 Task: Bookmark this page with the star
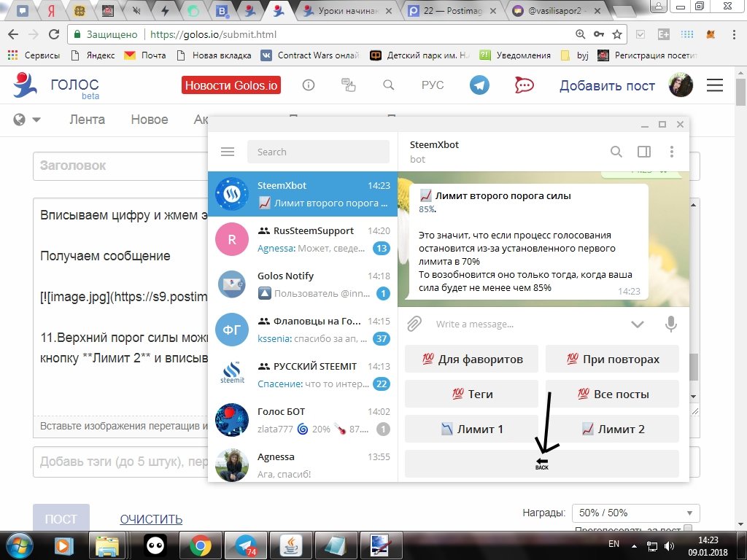click(x=617, y=34)
